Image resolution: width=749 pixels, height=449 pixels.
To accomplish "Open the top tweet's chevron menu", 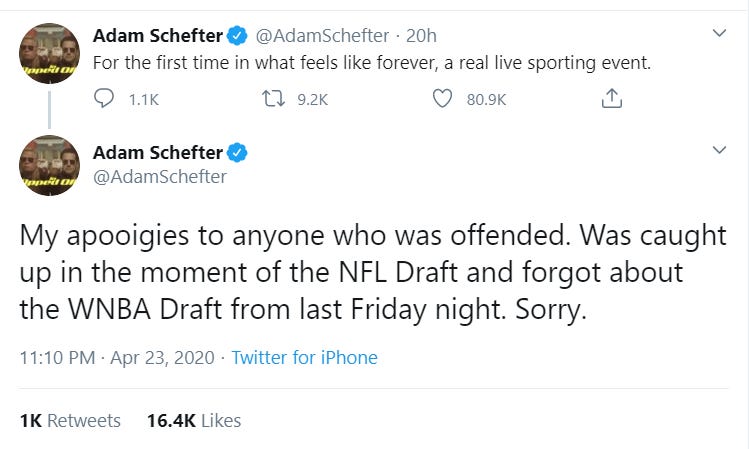I will point(719,33).
